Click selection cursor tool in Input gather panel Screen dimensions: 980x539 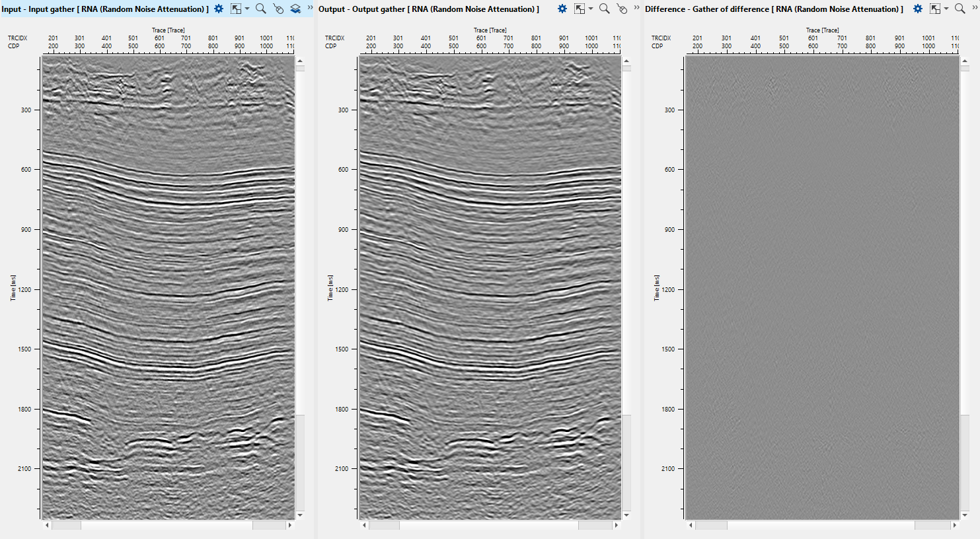coord(236,9)
